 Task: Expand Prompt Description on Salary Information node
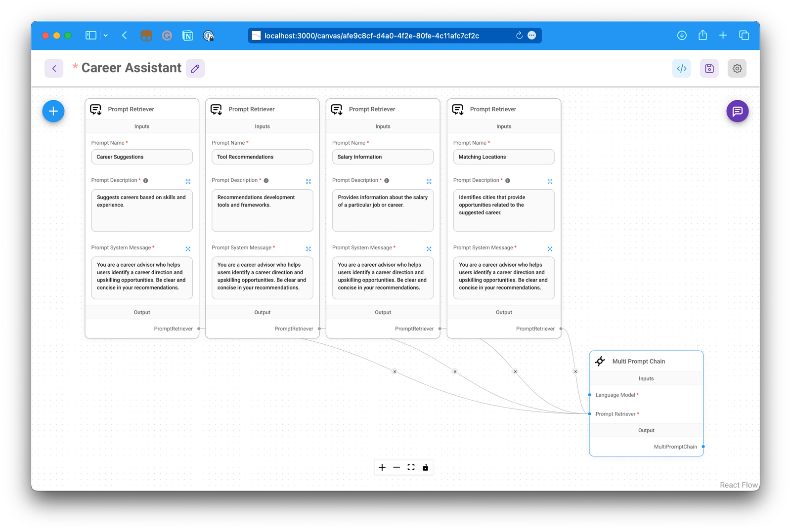pos(429,181)
